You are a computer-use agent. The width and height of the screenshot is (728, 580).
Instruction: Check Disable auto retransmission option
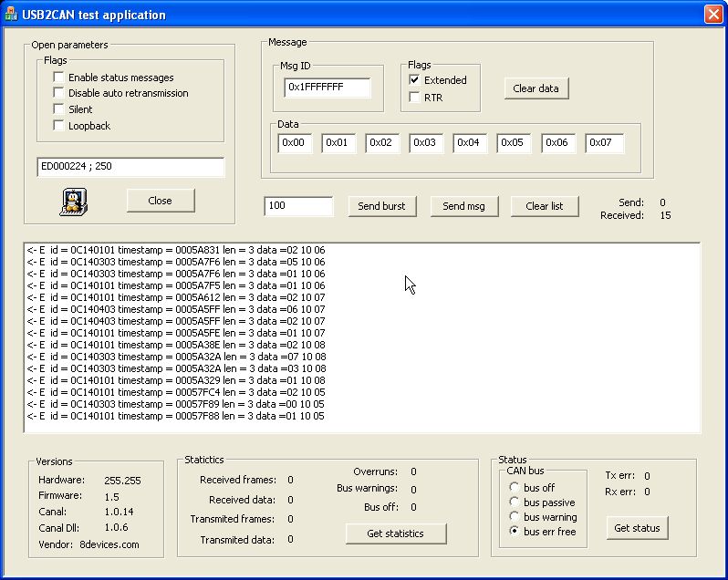pyautogui.click(x=59, y=93)
